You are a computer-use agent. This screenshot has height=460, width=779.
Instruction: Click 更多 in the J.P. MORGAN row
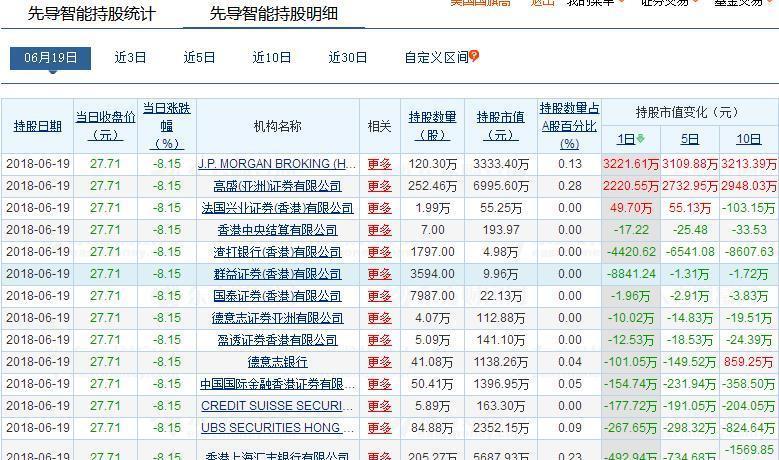pos(380,164)
